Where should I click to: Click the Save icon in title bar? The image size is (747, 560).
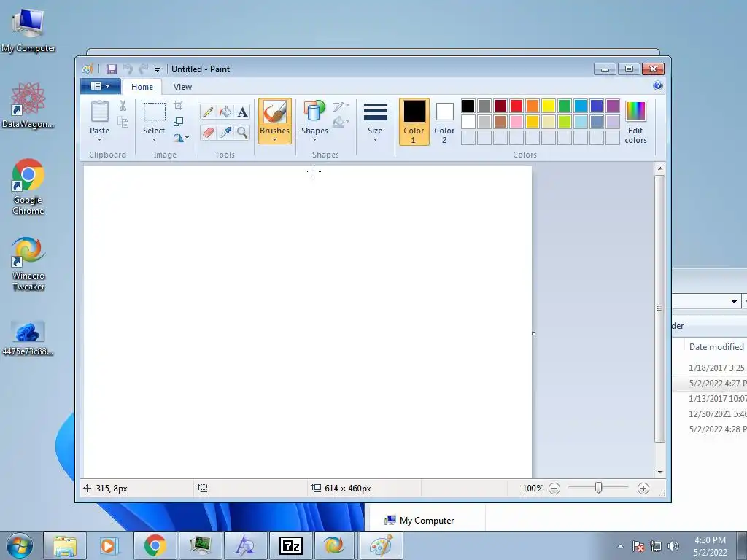(x=112, y=69)
